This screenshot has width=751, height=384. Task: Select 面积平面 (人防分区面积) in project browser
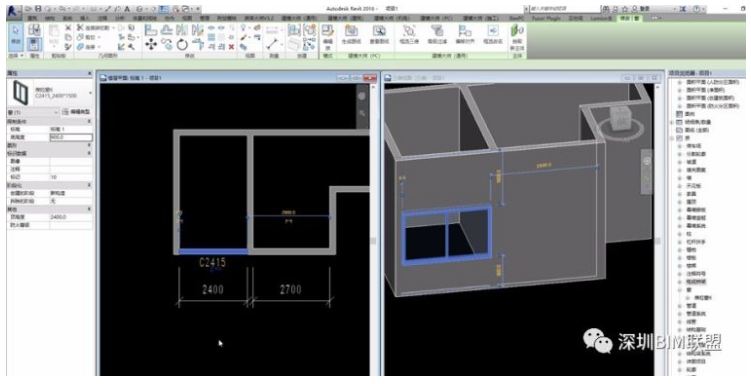(712, 82)
